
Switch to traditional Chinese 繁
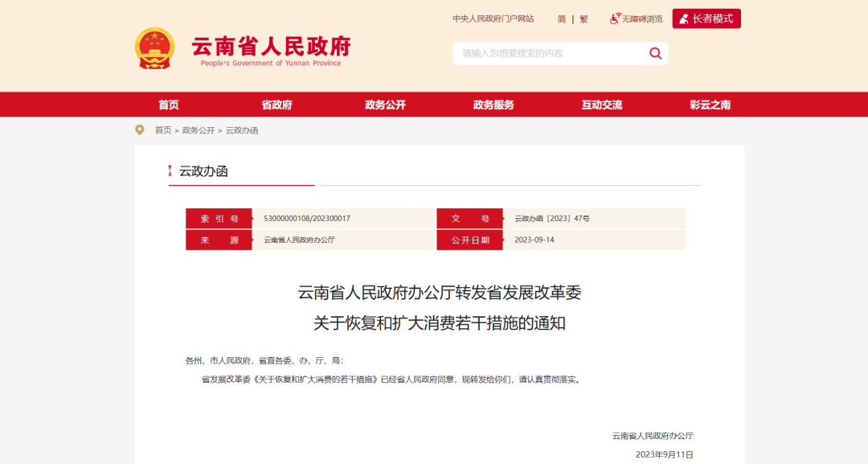tap(583, 18)
